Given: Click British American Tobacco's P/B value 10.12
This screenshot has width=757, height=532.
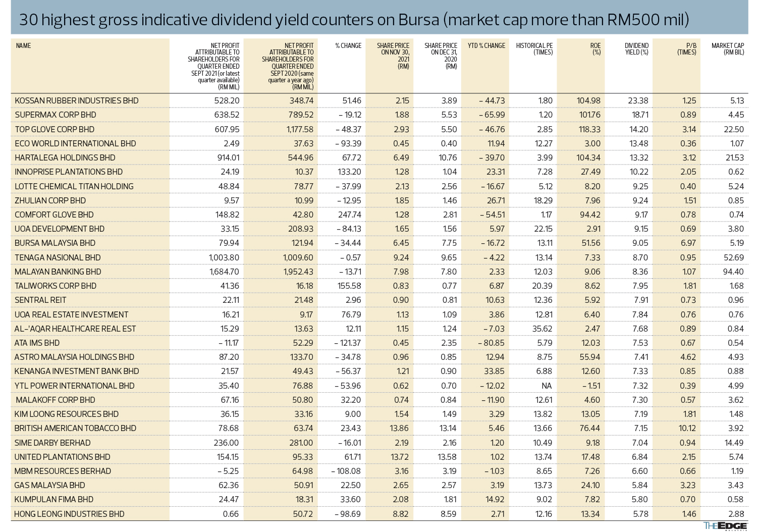Looking at the screenshot, I should click(x=687, y=428).
